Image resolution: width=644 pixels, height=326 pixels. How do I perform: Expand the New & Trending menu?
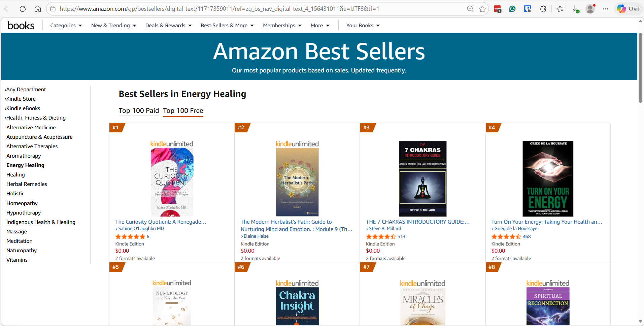click(x=113, y=26)
